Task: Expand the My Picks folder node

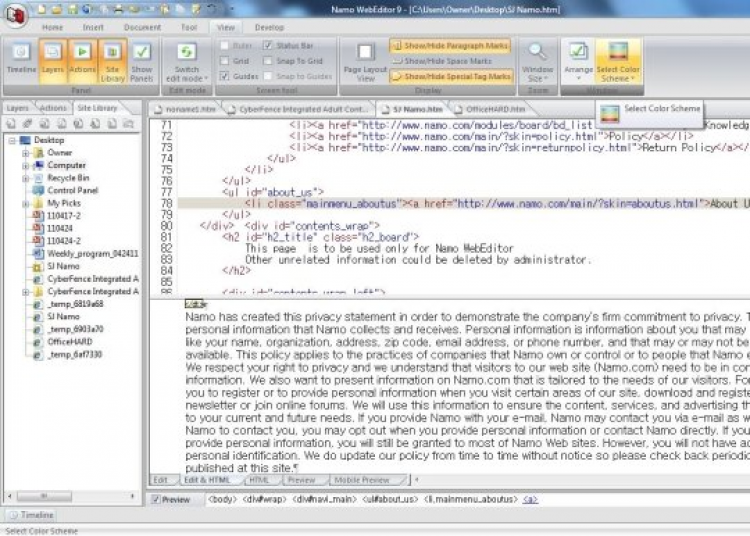Action: [26, 204]
